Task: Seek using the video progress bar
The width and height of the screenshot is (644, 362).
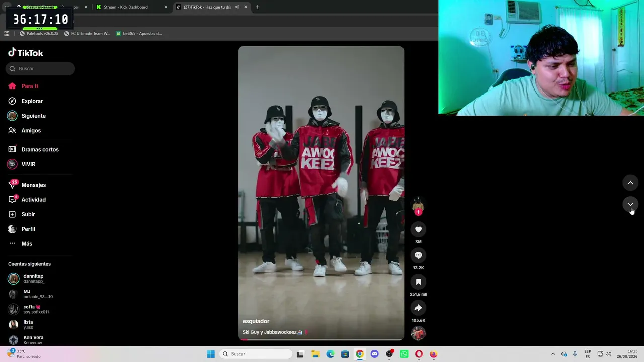Action: pos(321,339)
